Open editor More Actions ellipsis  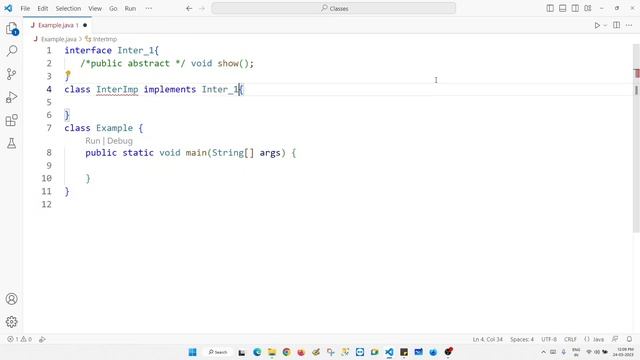coord(629,25)
